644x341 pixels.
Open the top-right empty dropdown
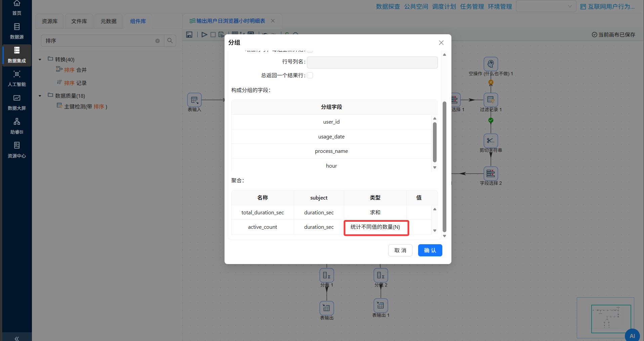point(546,6)
